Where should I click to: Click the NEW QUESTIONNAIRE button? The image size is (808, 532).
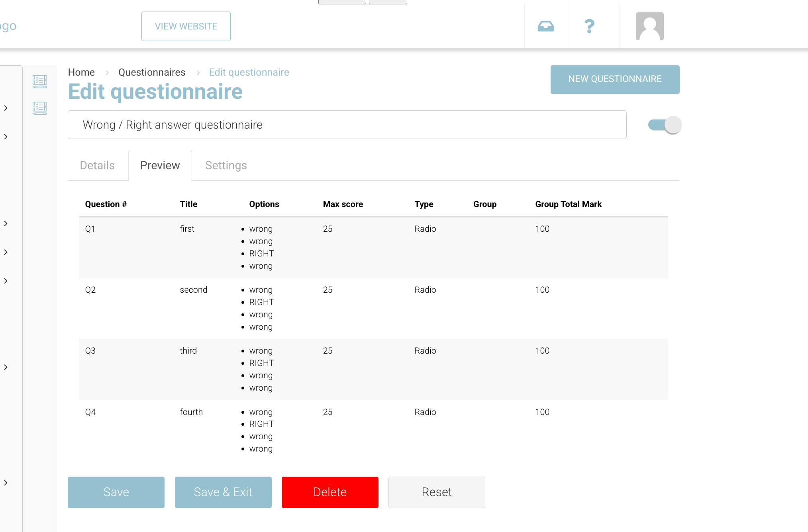(x=615, y=79)
